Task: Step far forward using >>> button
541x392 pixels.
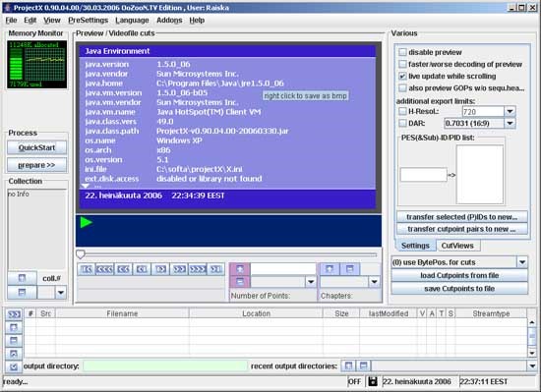Action: click(x=198, y=269)
